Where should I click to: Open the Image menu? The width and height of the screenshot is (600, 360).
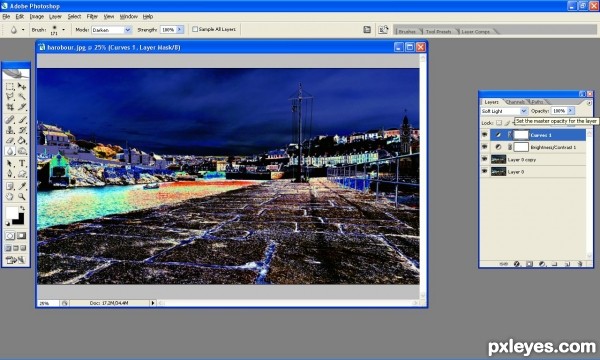pos(37,16)
